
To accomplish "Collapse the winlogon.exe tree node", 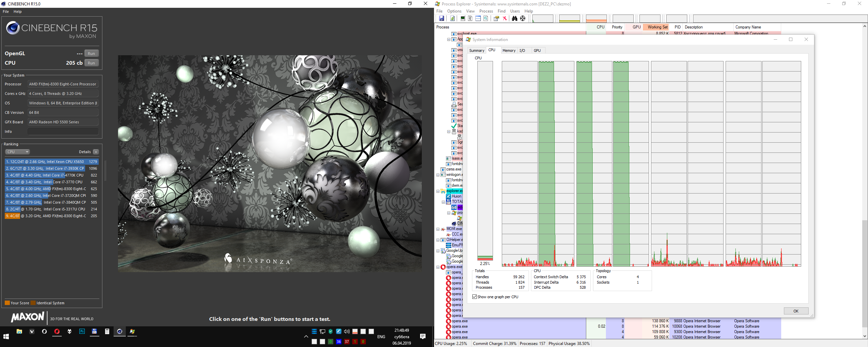I will (x=438, y=175).
